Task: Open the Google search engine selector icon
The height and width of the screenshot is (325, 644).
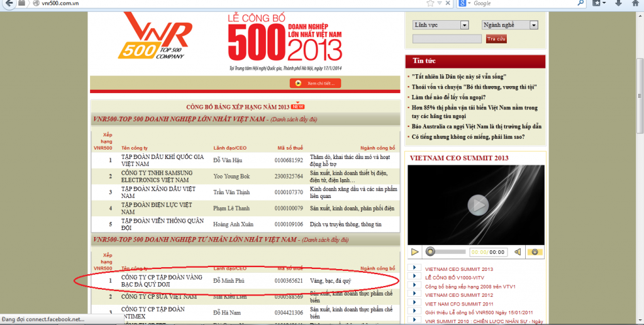Action: (x=464, y=3)
